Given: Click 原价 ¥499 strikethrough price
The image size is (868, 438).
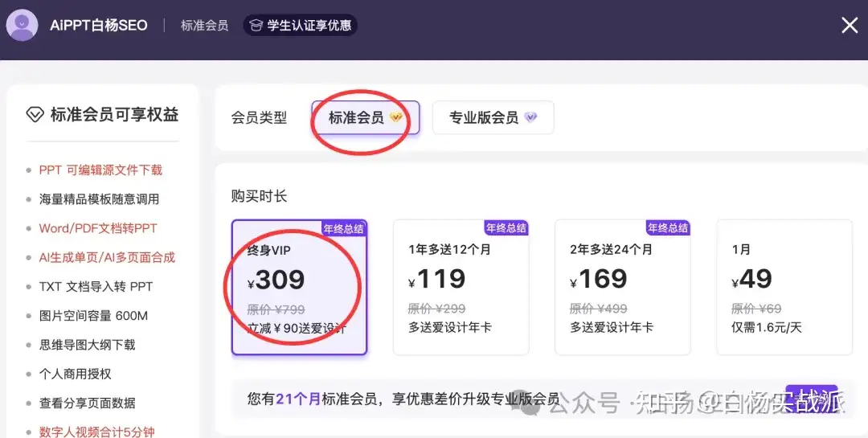Looking at the screenshot, I should [599, 309].
